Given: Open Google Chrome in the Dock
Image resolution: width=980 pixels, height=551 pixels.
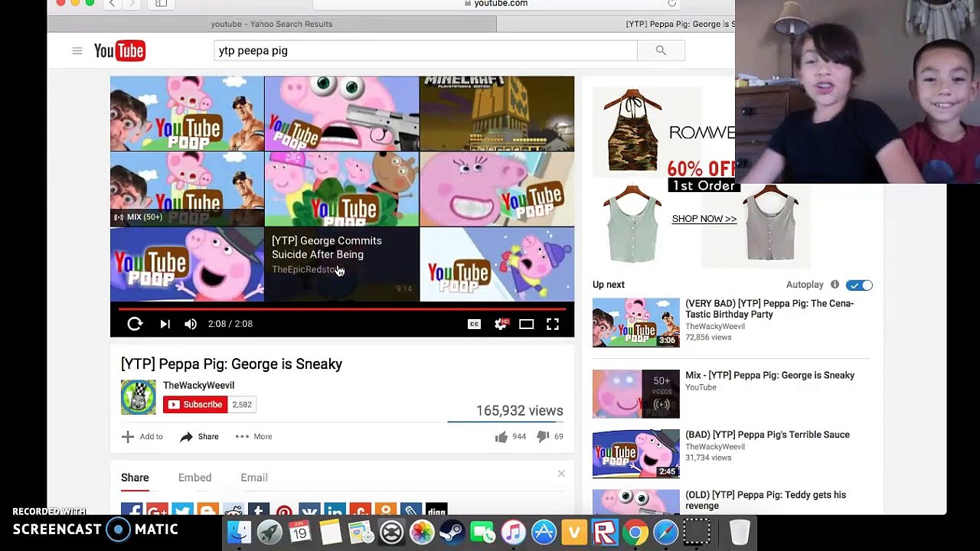Looking at the screenshot, I should (x=635, y=531).
